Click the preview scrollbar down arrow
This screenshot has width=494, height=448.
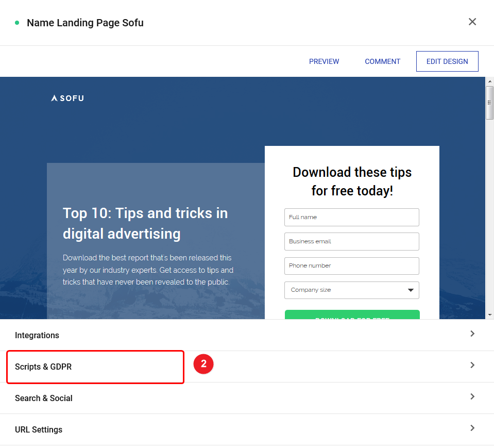489,314
